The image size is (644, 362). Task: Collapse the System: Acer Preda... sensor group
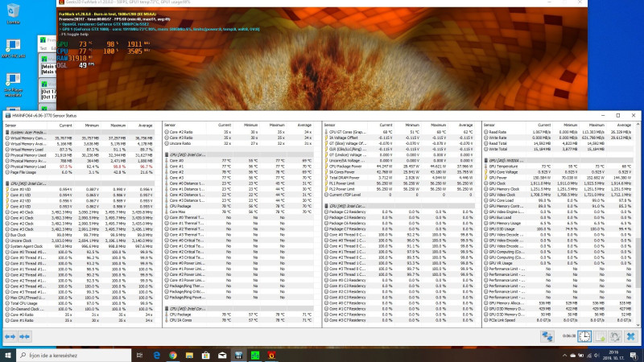[80, 133]
